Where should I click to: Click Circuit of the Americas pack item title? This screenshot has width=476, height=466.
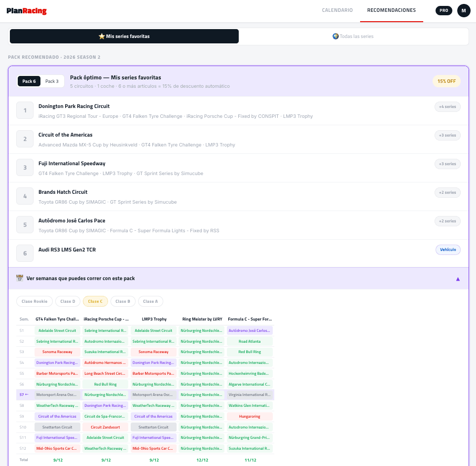click(x=65, y=135)
